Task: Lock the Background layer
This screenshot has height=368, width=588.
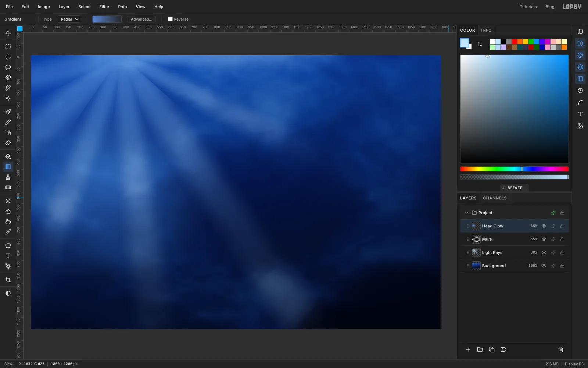Action: click(x=562, y=266)
